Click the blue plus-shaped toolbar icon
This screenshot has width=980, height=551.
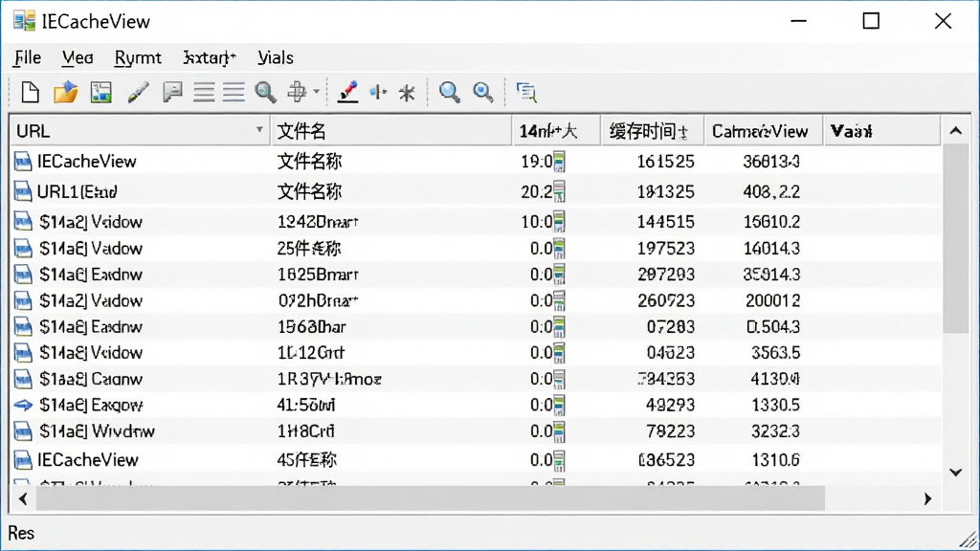(x=378, y=93)
